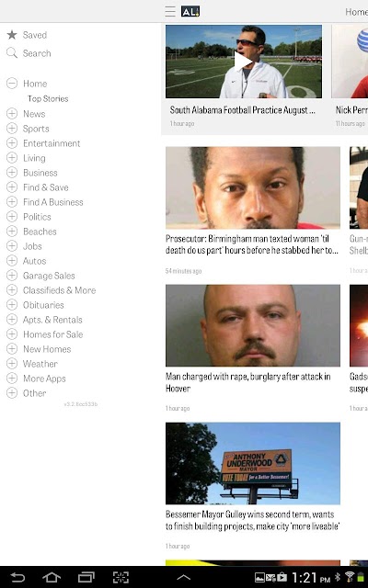Viewport: 368px width, 588px height.
Task: Read Bessemer Mayor Gulley wins headline
Action: (x=253, y=520)
